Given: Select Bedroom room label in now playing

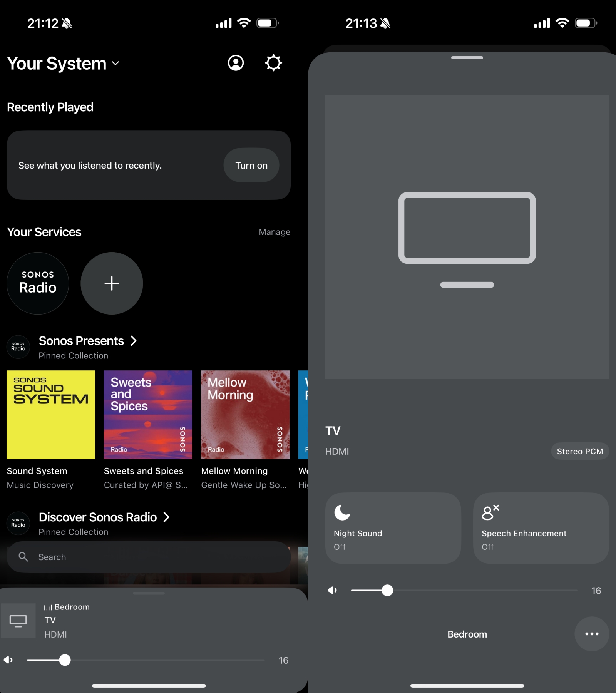Looking at the screenshot, I should click(x=467, y=634).
